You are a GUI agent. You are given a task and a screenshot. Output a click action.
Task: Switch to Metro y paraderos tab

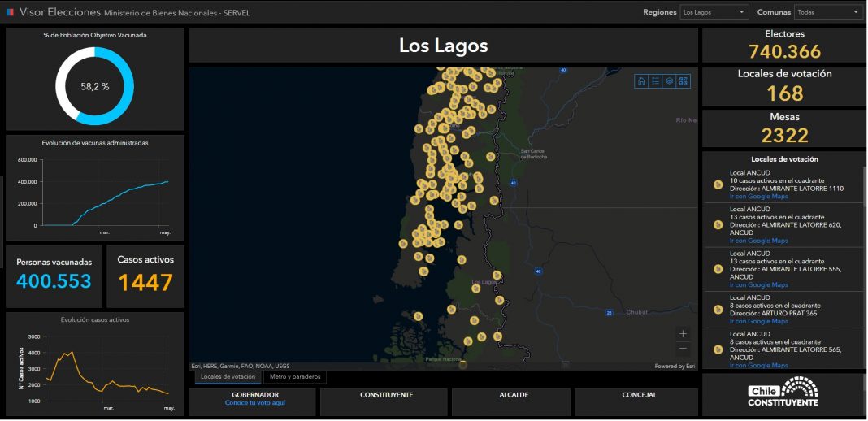point(296,377)
